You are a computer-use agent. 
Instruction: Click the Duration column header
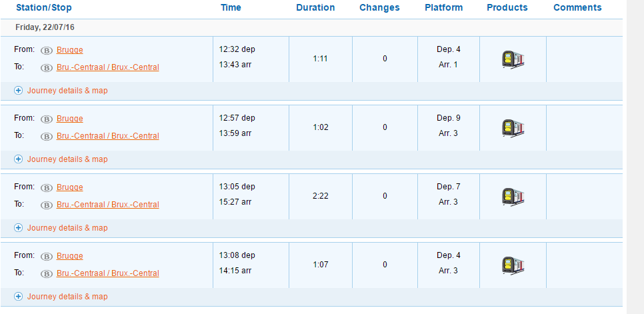pyautogui.click(x=315, y=7)
